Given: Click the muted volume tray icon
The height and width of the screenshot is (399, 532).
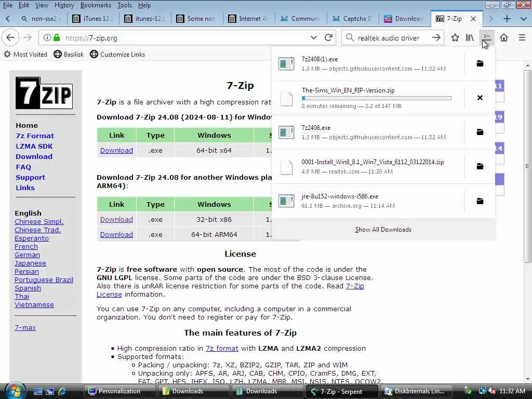Looking at the screenshot, I should pyautogui.click(x=493, y=391).
